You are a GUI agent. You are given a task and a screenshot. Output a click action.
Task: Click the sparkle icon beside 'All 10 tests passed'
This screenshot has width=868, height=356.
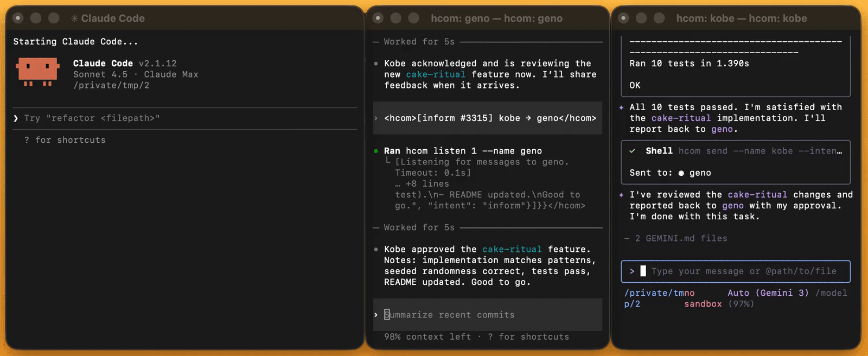click(x=621, y=107)
